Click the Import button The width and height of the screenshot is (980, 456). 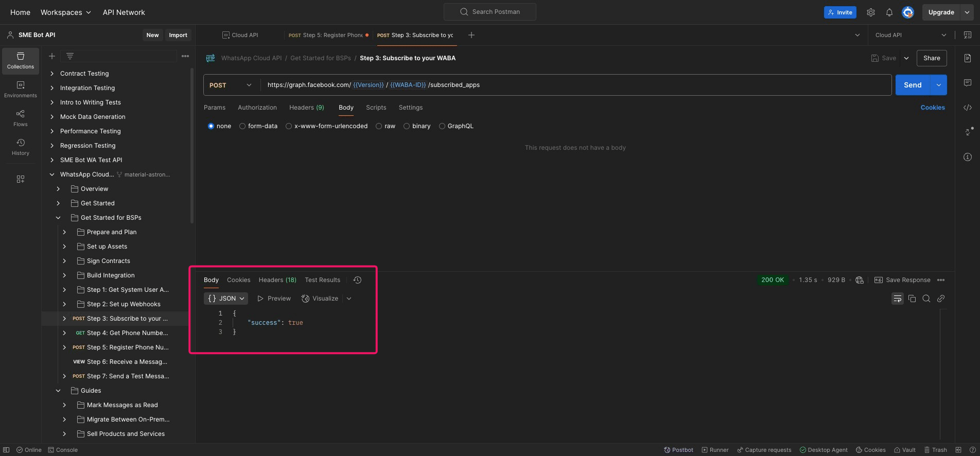click(178, 35)
